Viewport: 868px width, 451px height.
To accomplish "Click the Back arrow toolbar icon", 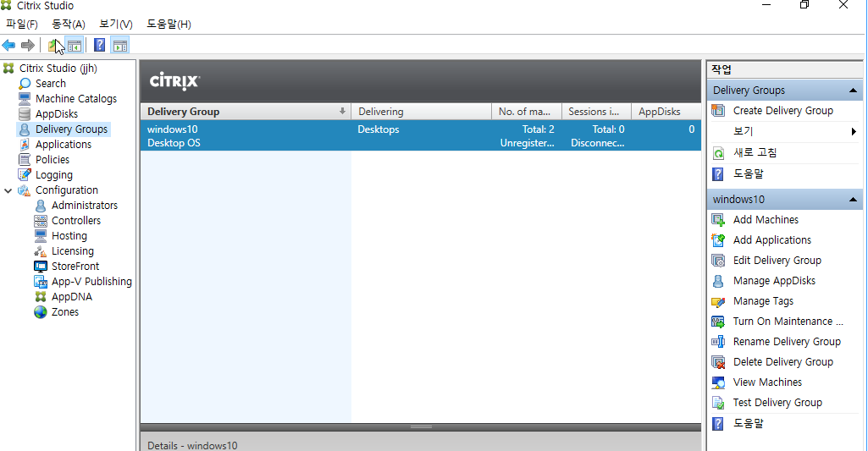I will pyautogui.click(x=8, y=46).
